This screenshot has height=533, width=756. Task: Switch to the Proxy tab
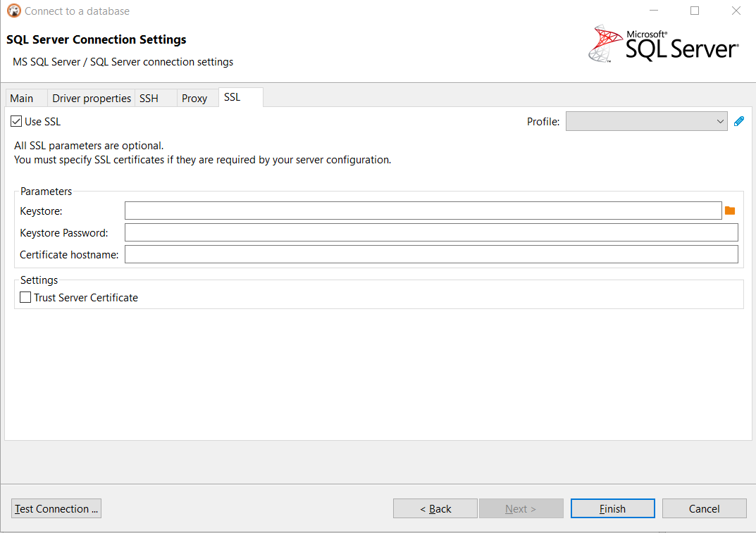(x=194, y=98)
